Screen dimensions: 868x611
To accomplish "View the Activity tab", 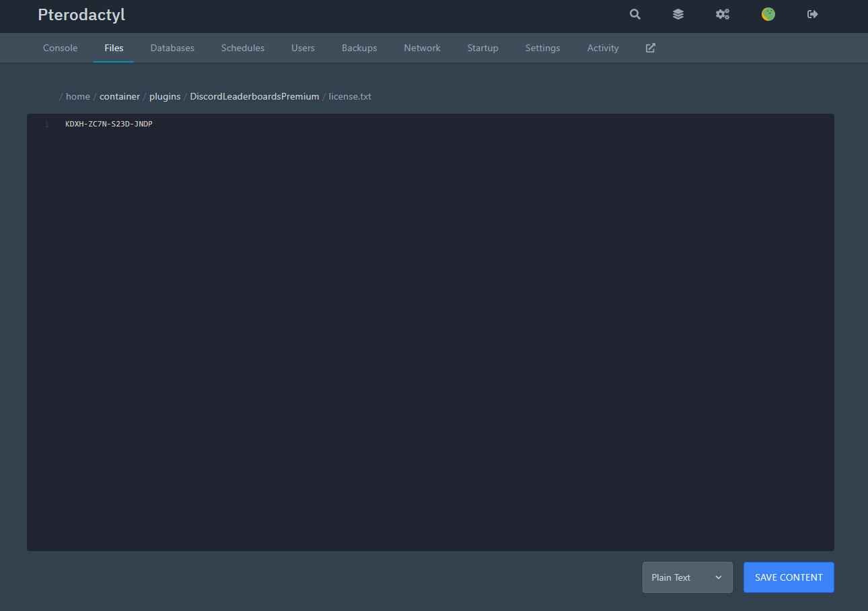I will 603,48.
